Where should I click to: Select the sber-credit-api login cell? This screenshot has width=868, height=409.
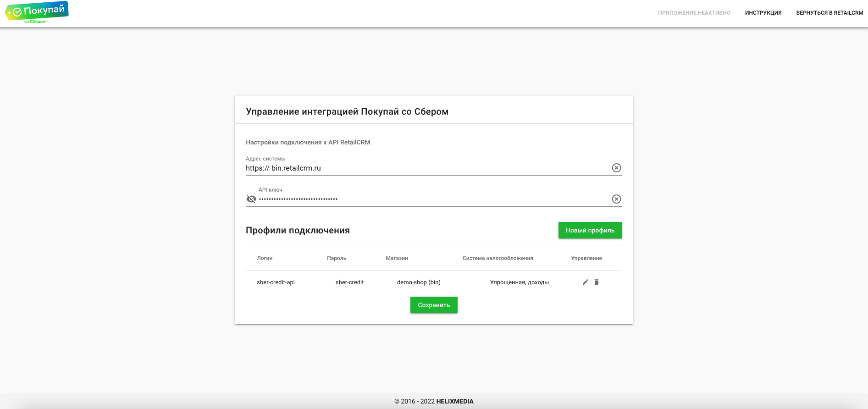[x=276, y=282]
